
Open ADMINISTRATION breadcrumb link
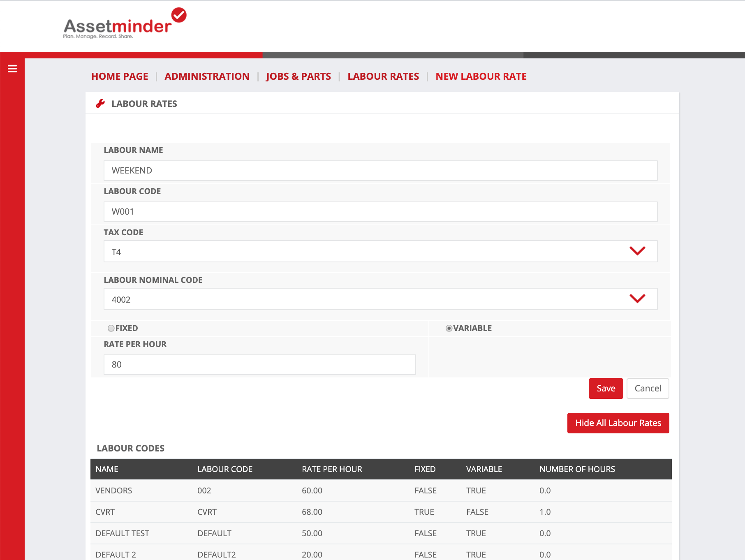click(x=207, y=76)
